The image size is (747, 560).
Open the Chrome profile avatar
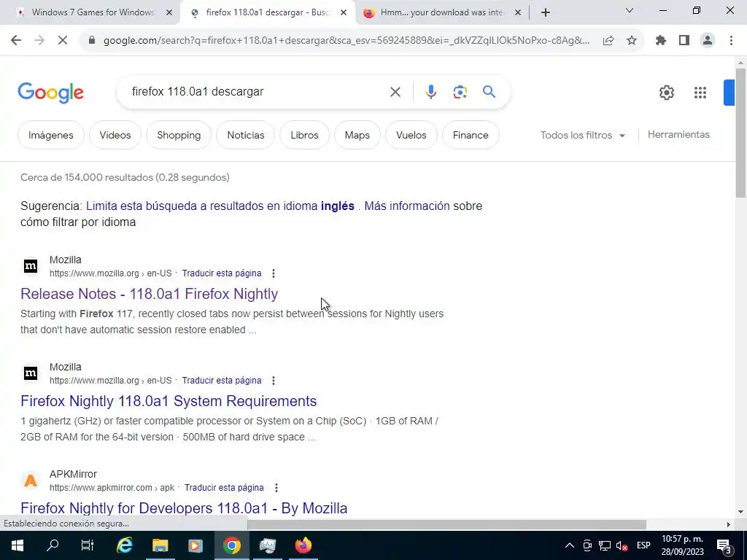(708, 41)
